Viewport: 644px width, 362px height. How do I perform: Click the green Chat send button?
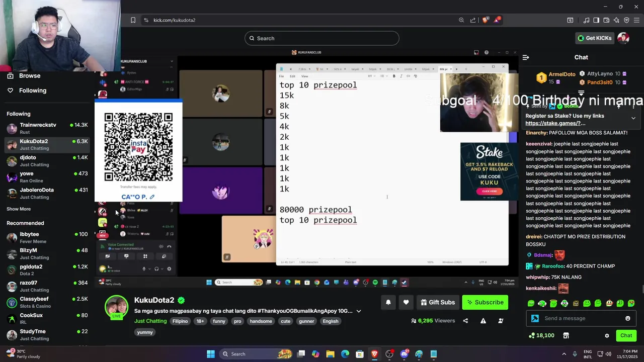pos(626,335)
